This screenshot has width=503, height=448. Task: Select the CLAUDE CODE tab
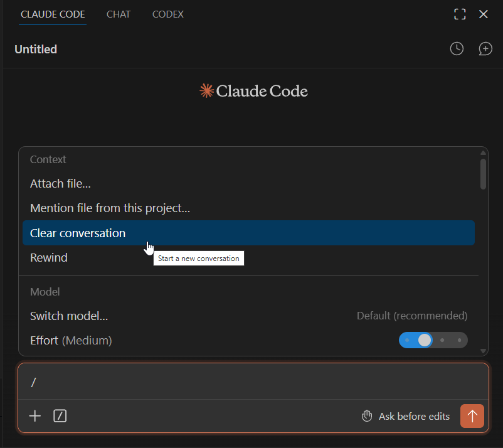tap(53, 14)
